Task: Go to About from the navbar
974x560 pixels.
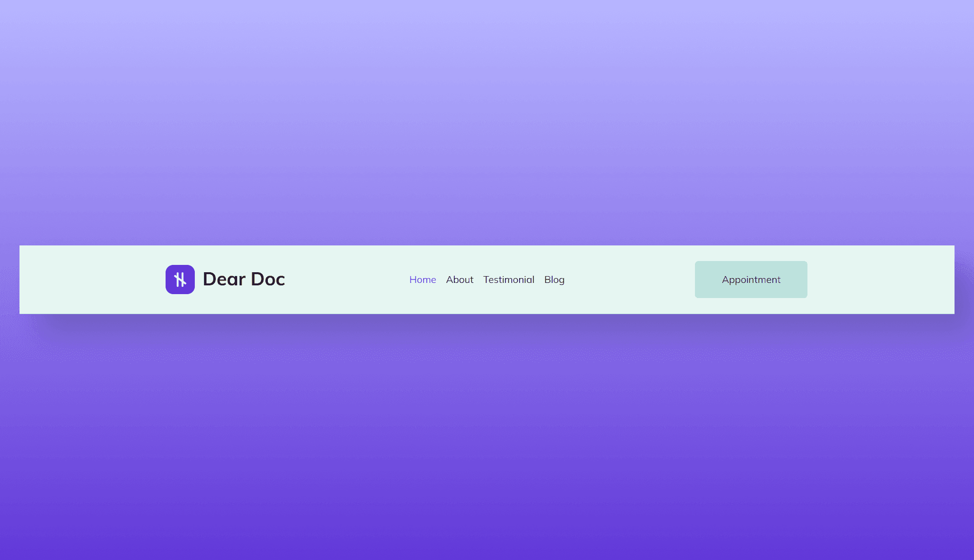Action: (459, 280)
